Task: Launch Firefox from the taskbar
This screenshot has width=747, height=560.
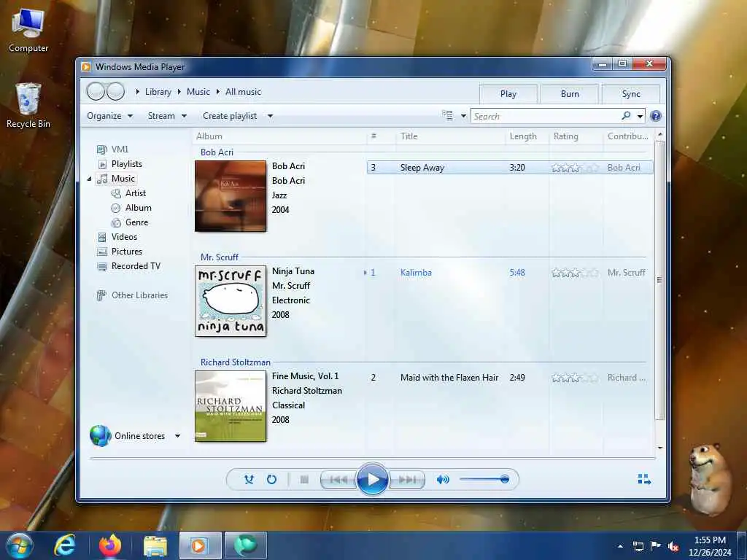Action: click(111, 545)
